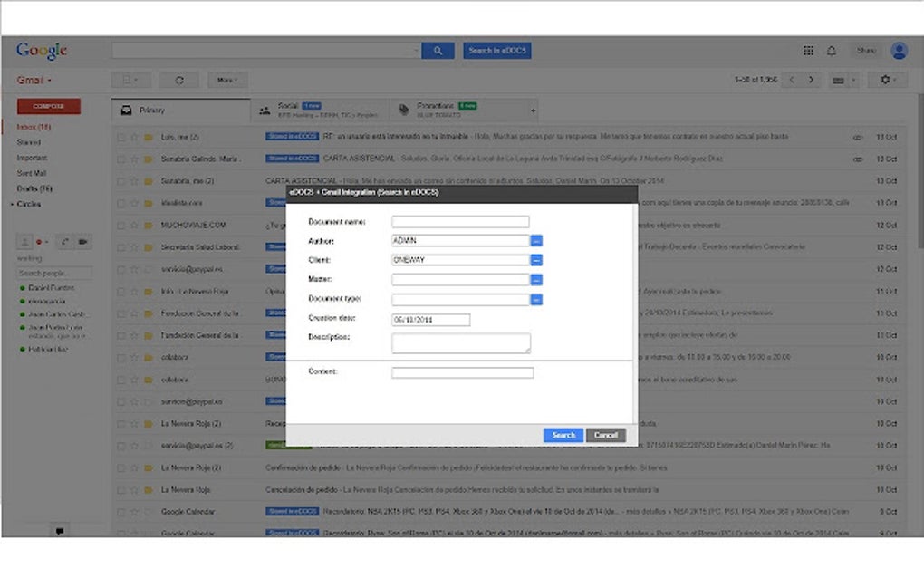Open the Document type lookup icon
This screenshot has width=924, height=578.
coord(538,299)
